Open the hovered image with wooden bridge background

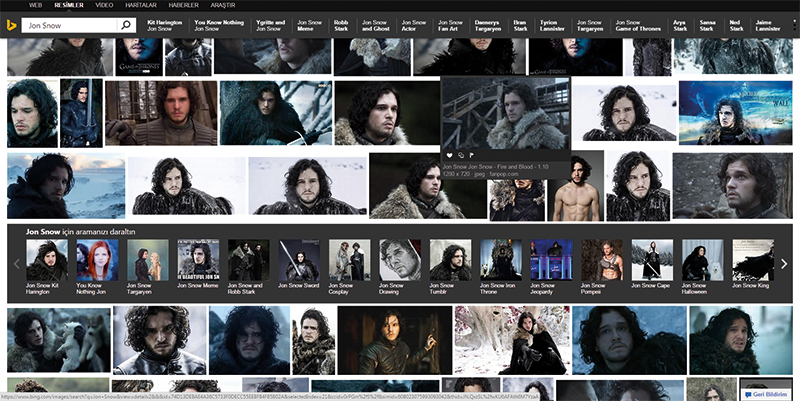pos(506,113)
